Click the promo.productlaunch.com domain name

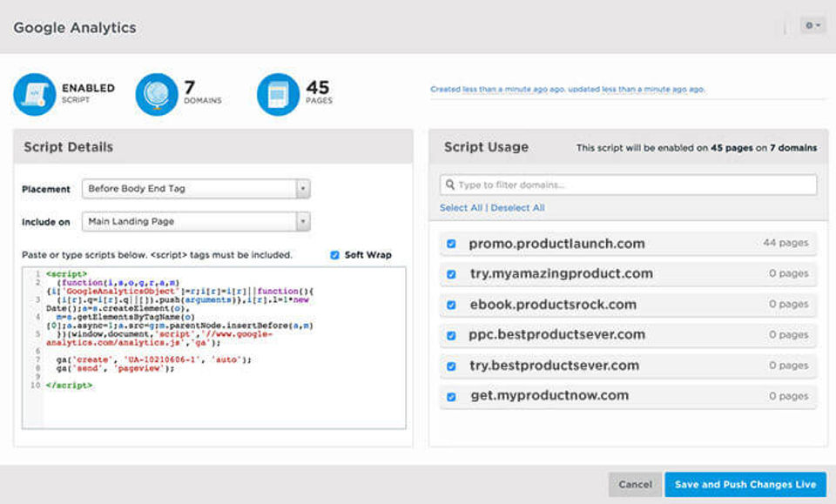pos(556,244)
